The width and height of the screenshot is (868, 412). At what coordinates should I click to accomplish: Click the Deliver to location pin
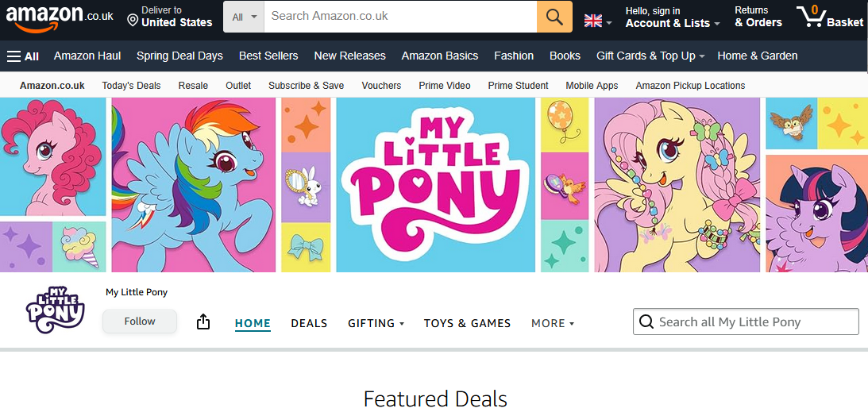(133, 21)
